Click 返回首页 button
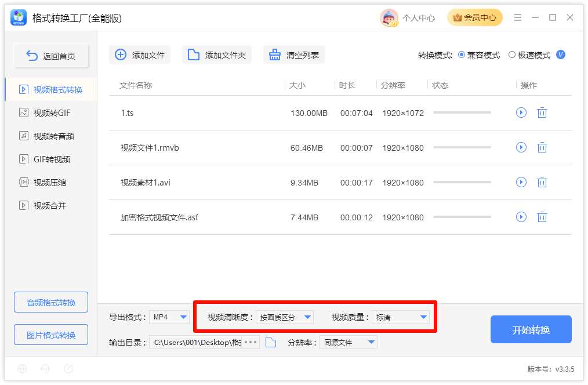This screenshot has height=385, width=588. (x=51, y=56)
